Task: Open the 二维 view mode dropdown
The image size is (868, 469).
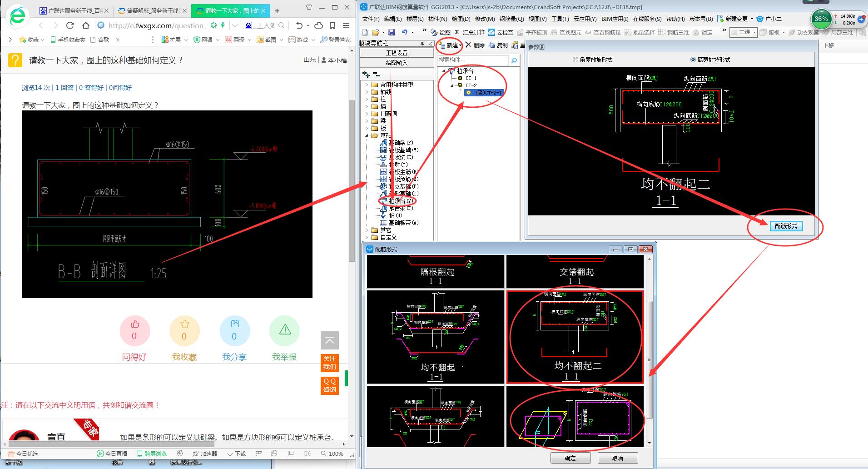Action: click(x=754, y=32)
